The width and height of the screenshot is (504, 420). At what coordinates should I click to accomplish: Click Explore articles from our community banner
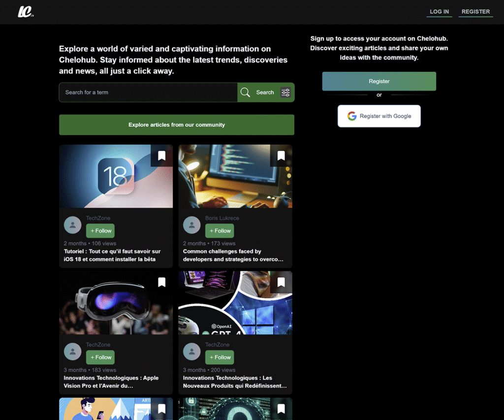pyautogui.click(x=176, y=125)
